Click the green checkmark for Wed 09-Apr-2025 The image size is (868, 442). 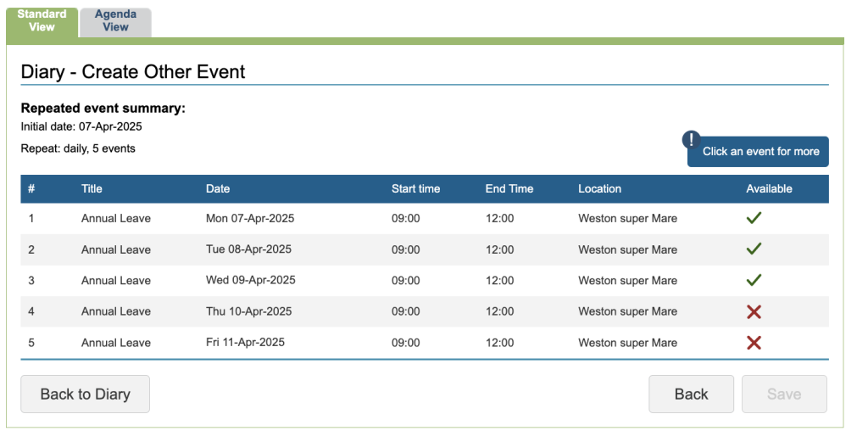[x=754, y=280]
